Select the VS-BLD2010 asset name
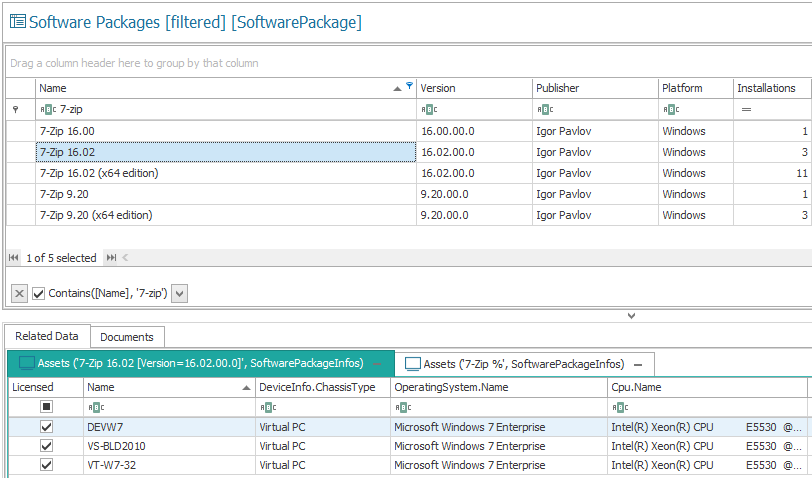Screen dimensions: 812x478 (x=117, y=446)
